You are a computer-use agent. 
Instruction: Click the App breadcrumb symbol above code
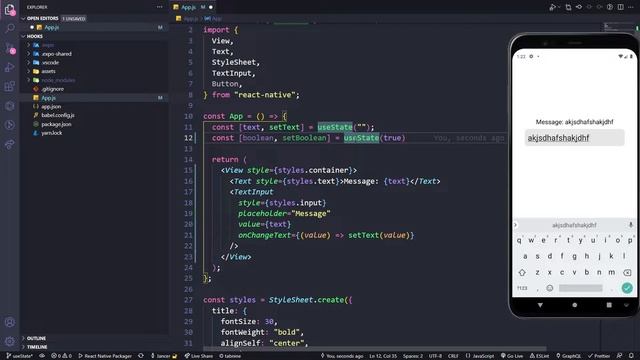214,19
